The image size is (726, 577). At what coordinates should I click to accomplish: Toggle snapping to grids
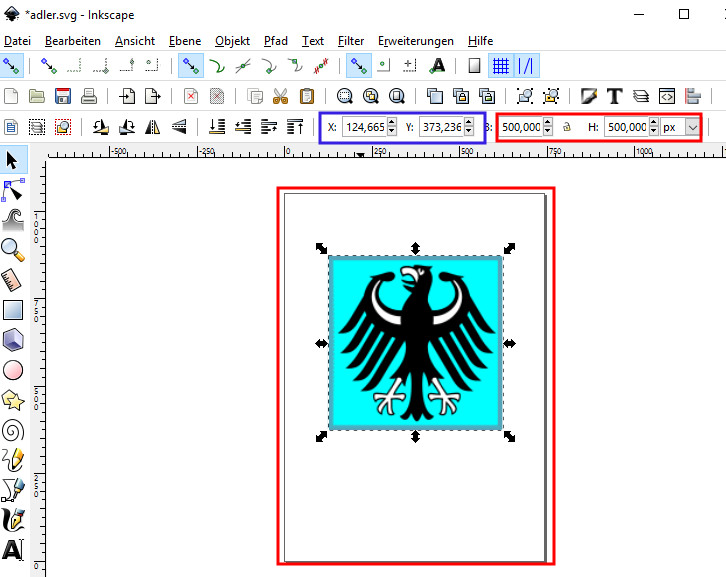(501, 66)
